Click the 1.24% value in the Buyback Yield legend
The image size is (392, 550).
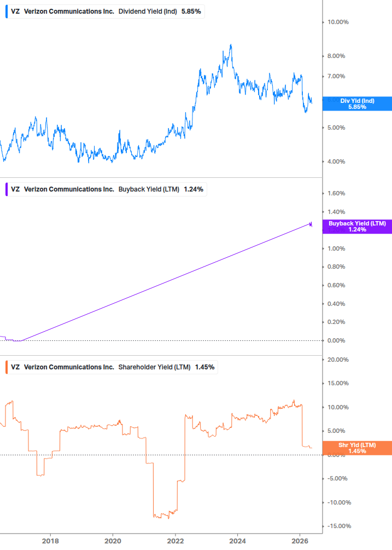[194, 189]
